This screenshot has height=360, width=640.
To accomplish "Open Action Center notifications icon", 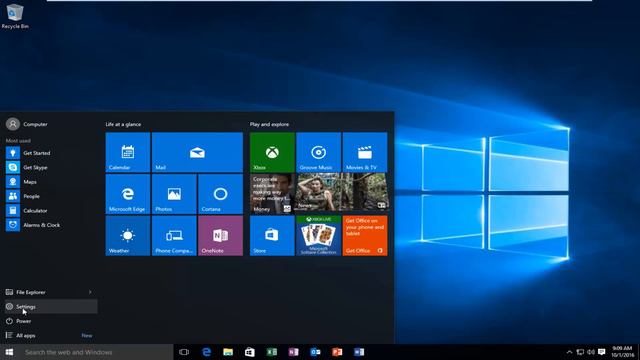I will point(602,352).
